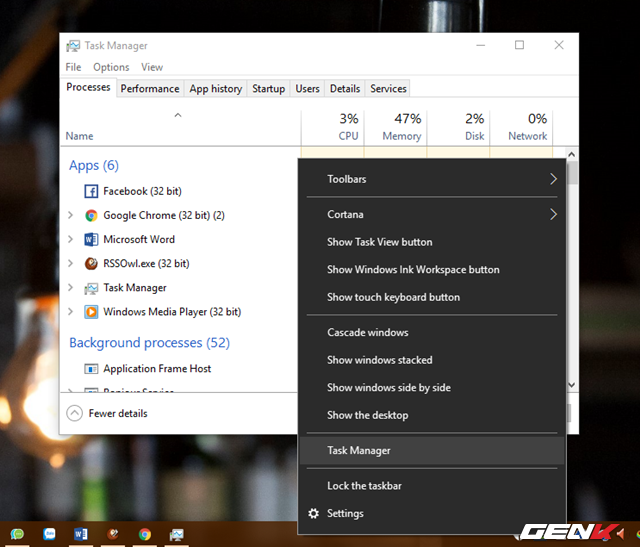Choose Show the desktop
The height and width of the screenshot is (547, 640).
point(432,415)
